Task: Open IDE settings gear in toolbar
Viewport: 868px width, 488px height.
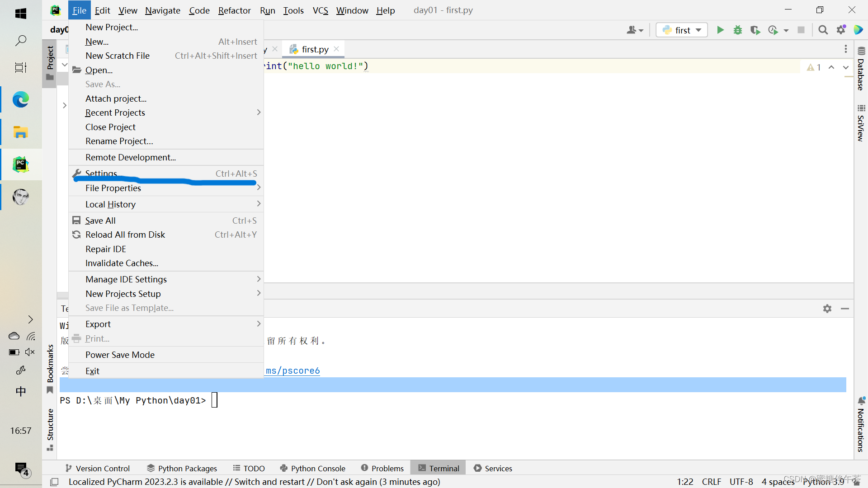Action: click(x=841, y=30)
